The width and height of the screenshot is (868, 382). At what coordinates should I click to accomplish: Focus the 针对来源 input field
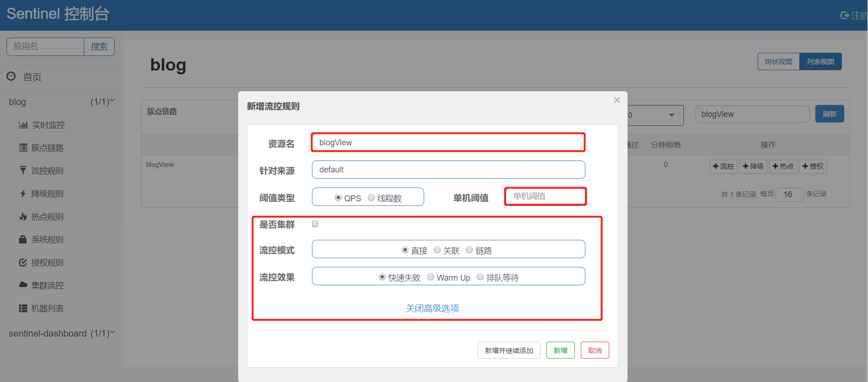click(448, 170)
